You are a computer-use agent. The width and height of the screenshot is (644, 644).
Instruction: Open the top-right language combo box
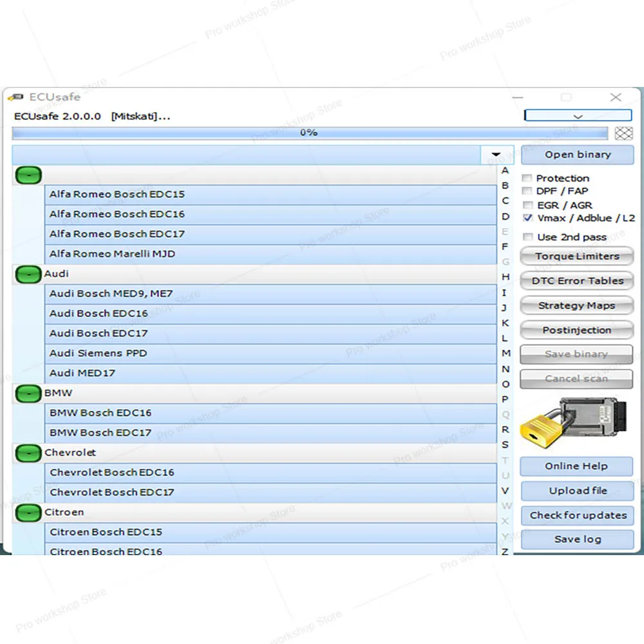(x=578, y=115)
